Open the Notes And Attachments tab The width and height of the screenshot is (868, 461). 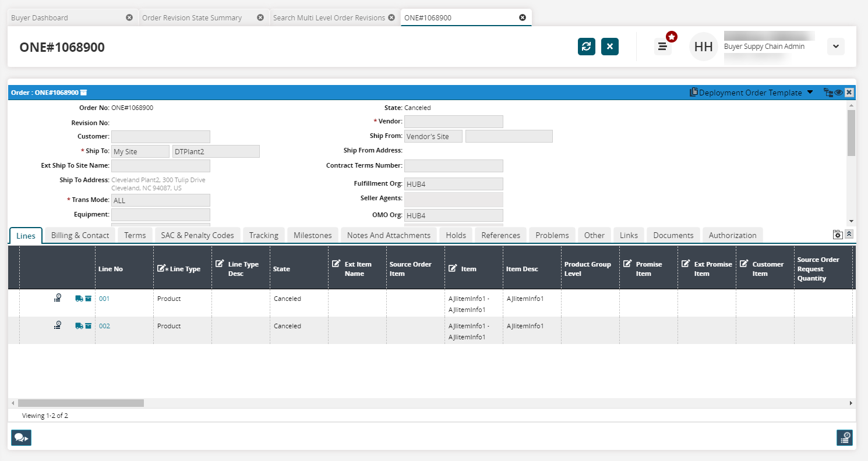389,235
